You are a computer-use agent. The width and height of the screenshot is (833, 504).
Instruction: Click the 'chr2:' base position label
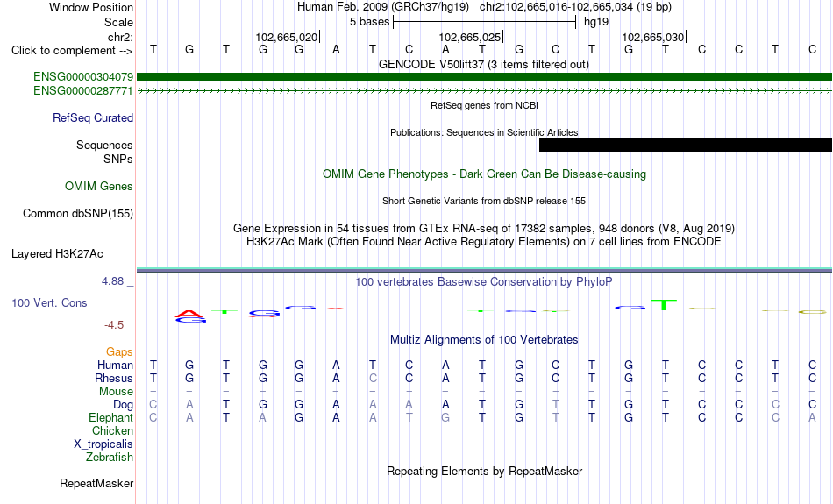[121, 37]
